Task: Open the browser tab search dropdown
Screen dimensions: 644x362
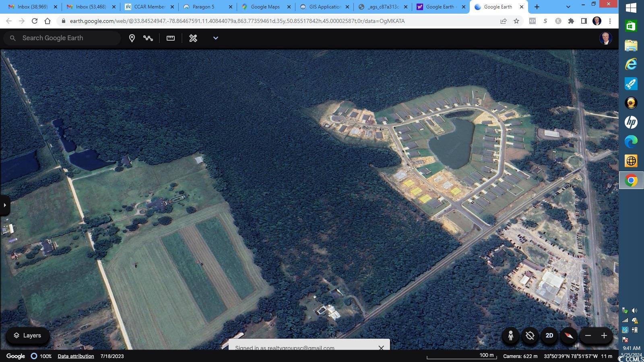Action: coord(568,7)
